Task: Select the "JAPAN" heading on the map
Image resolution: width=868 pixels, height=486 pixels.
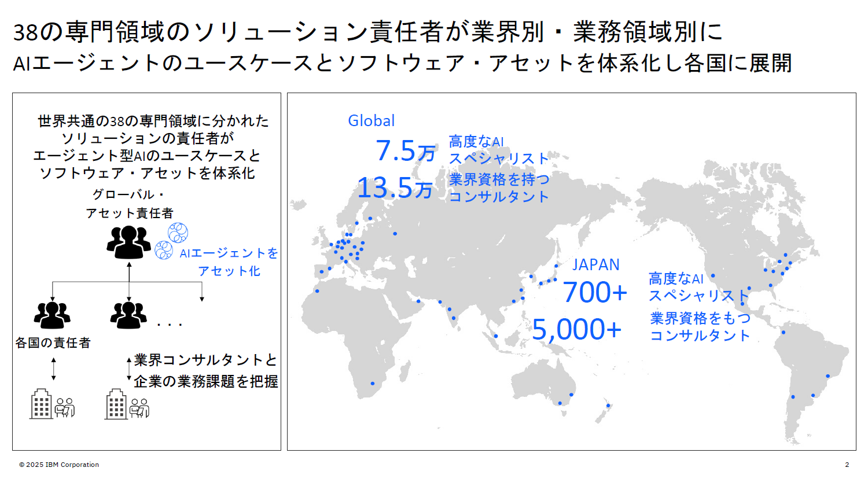Action: 595,264
